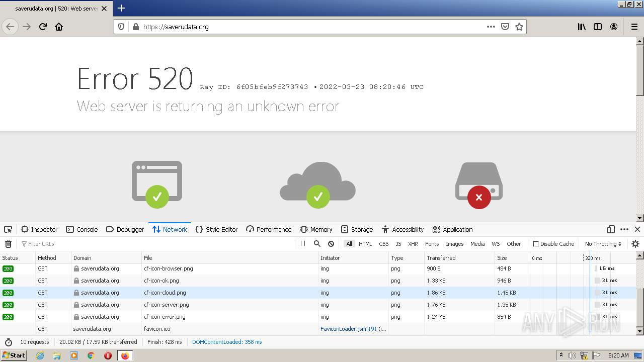Click the address bar URL
The image size is (644, 362).
point(176,27)
